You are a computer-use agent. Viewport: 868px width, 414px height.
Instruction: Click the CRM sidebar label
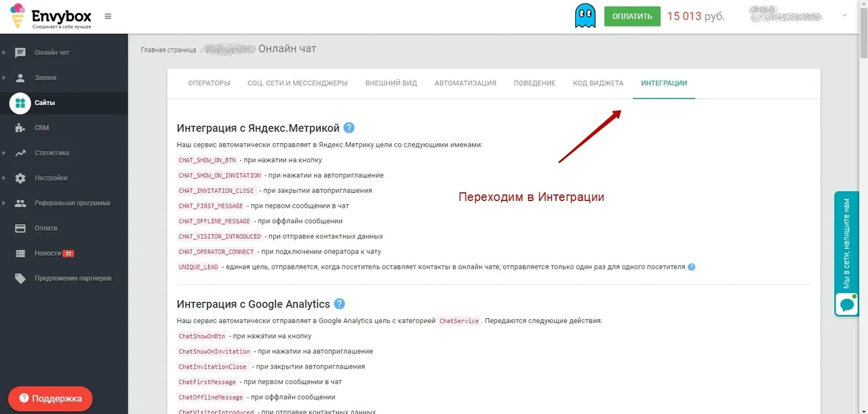coord(42,128)
